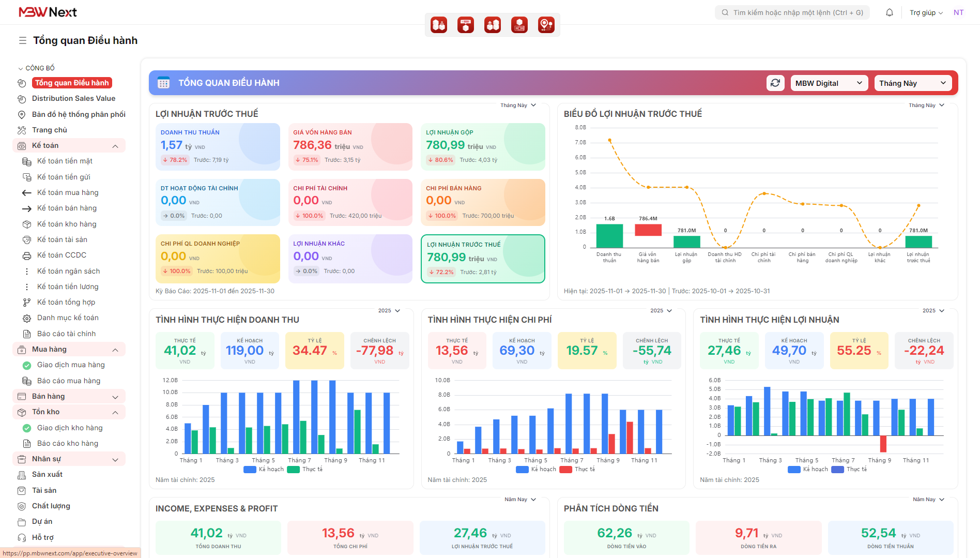Image resolution: width=980 pixels, height=558 pixels.
Task: Click the green Lợi nhuận gộp chart bar
Action: (686, 242)
